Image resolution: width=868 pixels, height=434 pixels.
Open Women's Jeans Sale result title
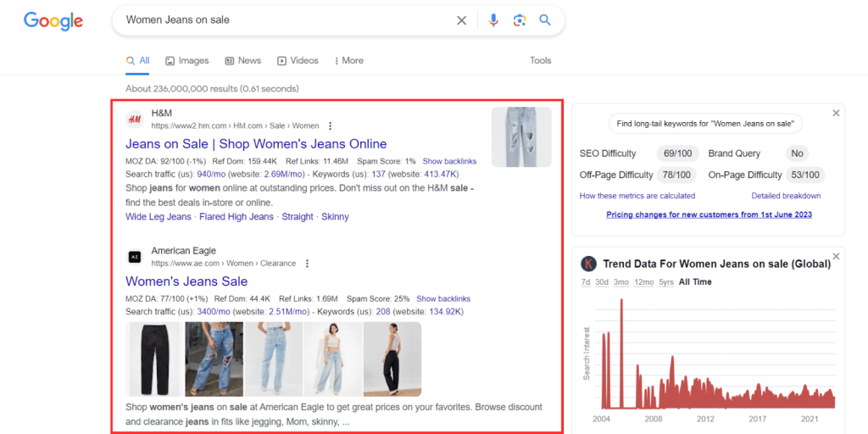186,281
